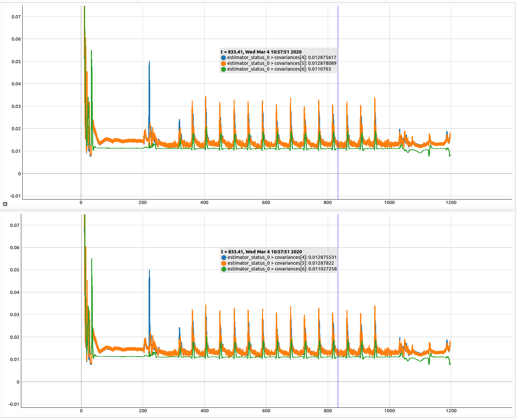Click covariances[6] value 0.011027258 in bottom legend
Image resolution: width=517 pixels, height=420 pixels.
coord(322,269)
